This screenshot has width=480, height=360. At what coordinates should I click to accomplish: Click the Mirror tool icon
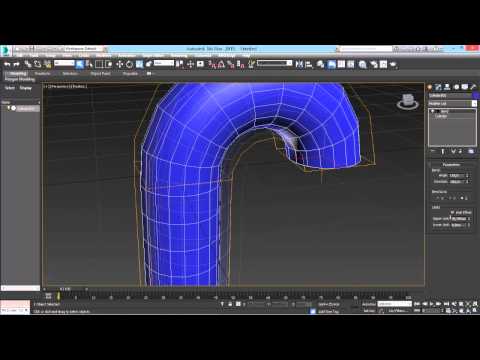[x=299, y=64]
